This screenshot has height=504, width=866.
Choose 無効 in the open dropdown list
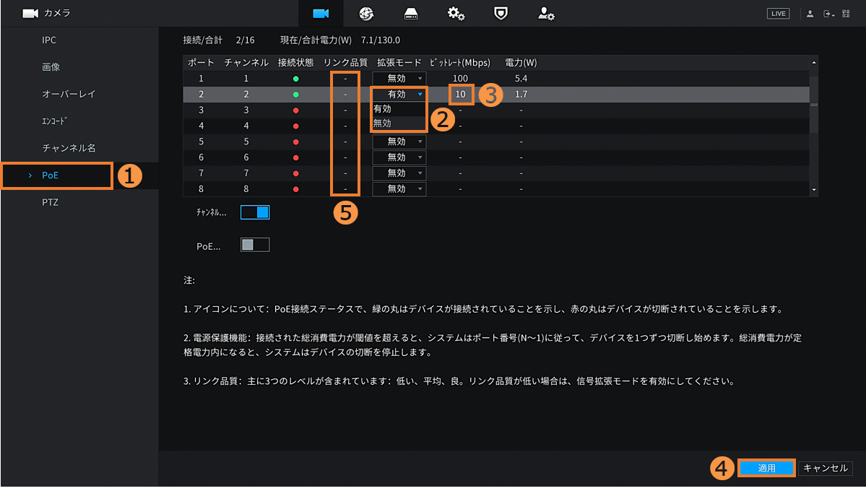point(383,123)
